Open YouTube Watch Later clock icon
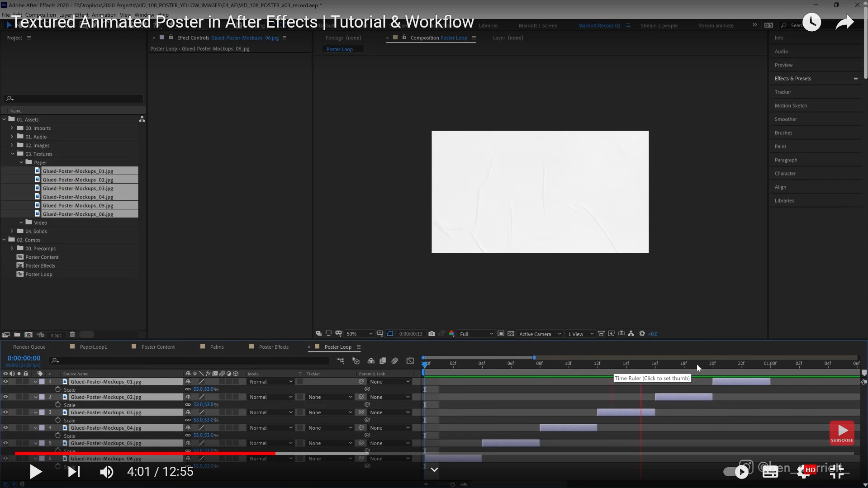Image resolution: width=868 pixels, height=488 pixels. point(811,22)
